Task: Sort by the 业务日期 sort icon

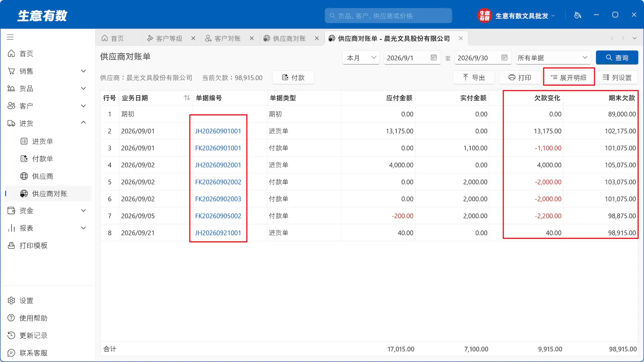Action: (x=187, y=98)
